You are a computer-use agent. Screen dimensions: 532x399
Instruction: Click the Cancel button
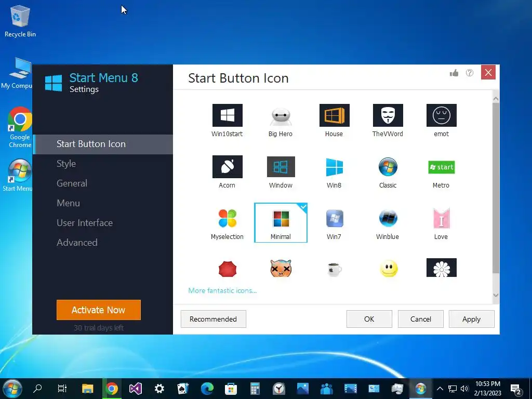(421, 320)
